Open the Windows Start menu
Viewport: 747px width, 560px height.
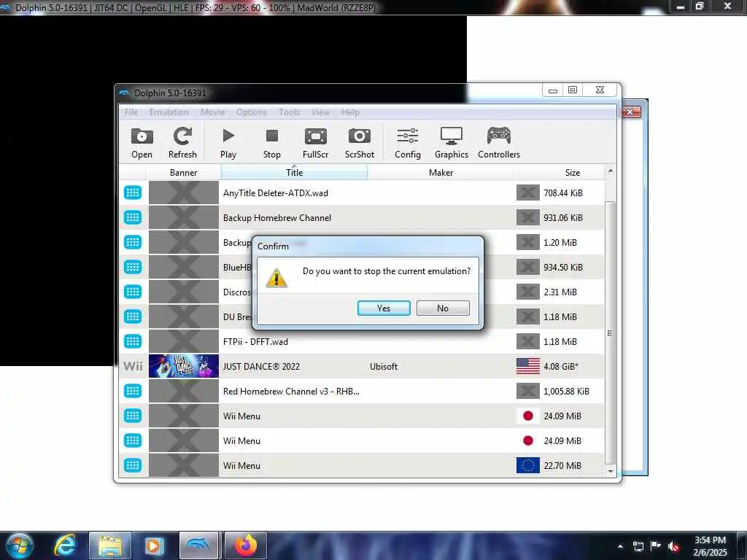[19, 545]
